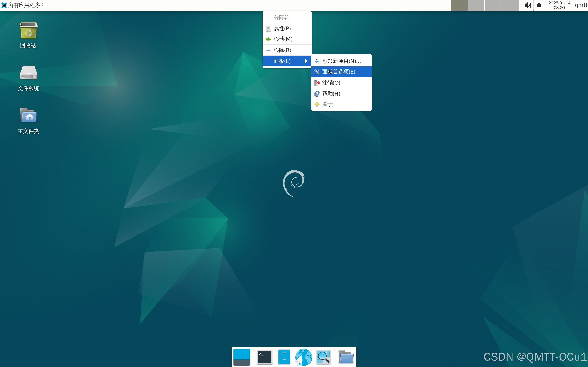Open the application finder magnifier icon
The width and height of the screenshot is (588, 367).
point(323,357)
